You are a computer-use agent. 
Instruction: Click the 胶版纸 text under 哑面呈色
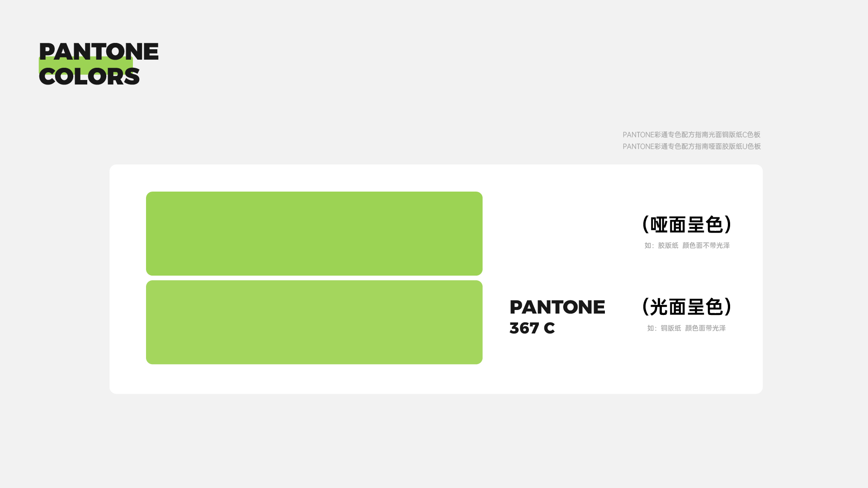[668, 245]
